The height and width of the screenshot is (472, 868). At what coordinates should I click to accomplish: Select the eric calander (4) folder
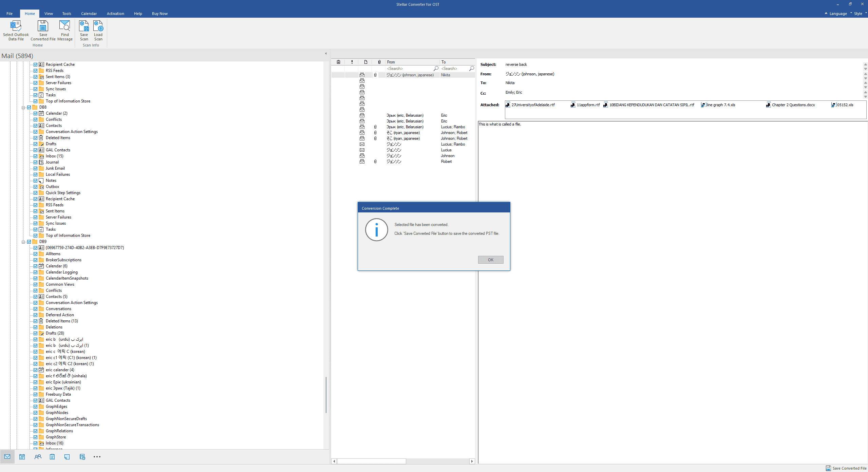point(60,370)
